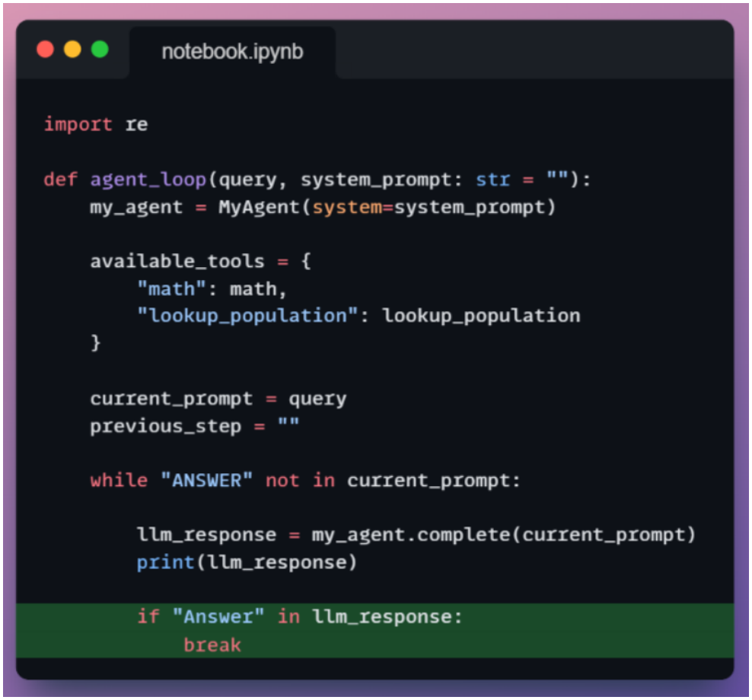752x700 pixels.
Task: Click the 'break' statement
Action: pyautogui.click(x=212, y=645)
